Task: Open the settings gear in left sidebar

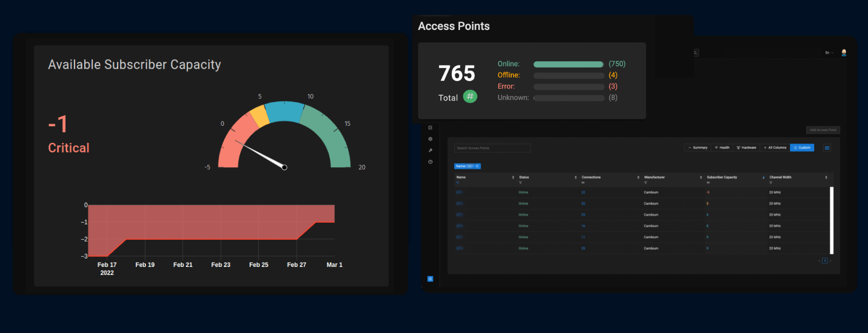Action: 430,139
